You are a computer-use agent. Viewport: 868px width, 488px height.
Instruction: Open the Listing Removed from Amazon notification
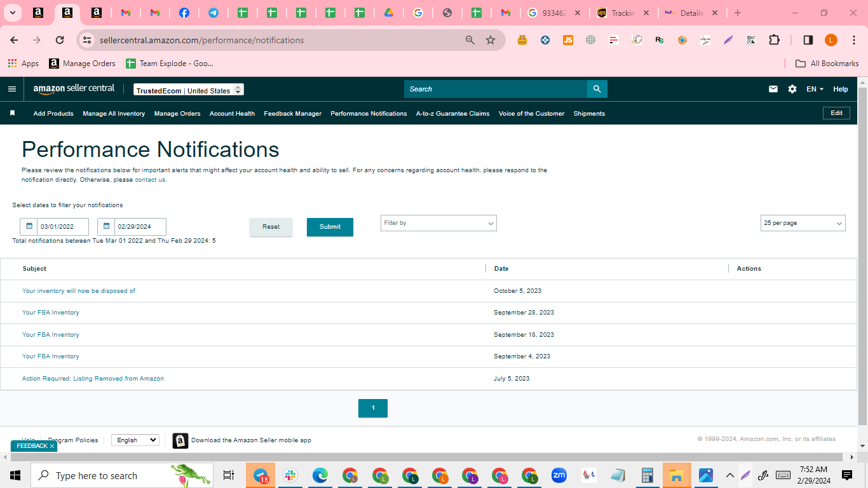coord(93,379)
